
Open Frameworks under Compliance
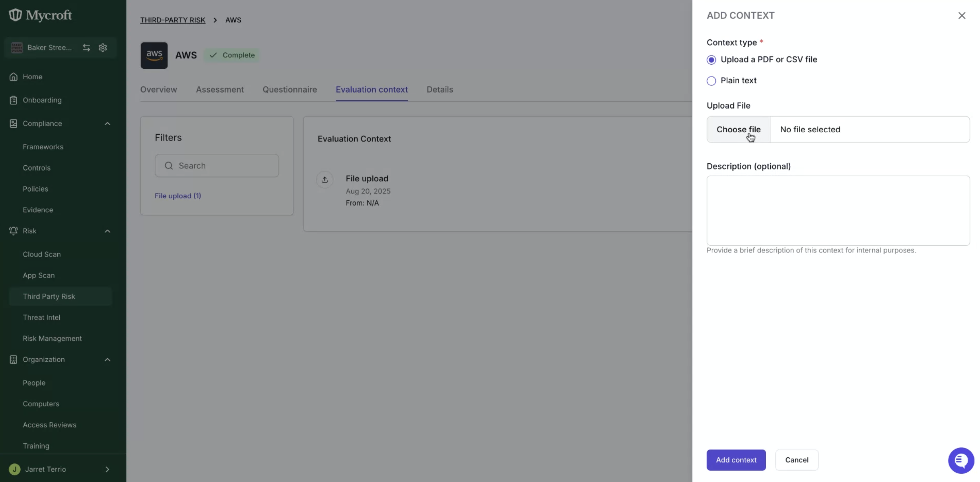pyautogui.click(x=43, y=147)
